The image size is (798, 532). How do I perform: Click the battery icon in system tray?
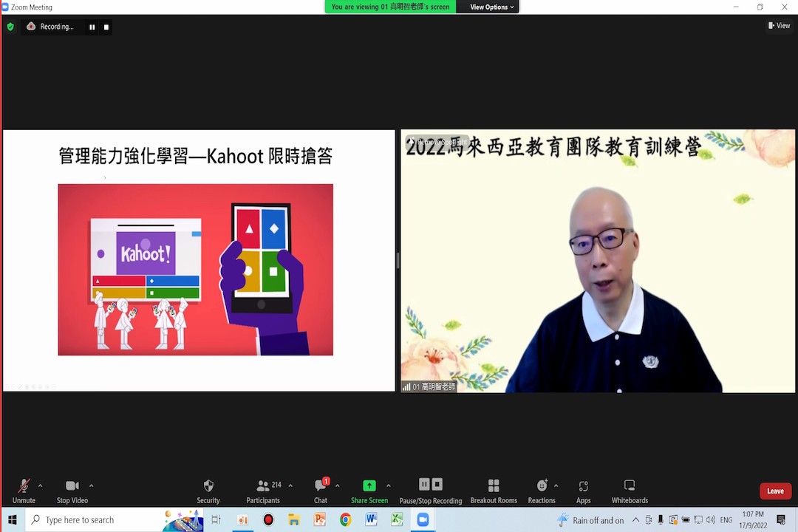pos(686,519)
